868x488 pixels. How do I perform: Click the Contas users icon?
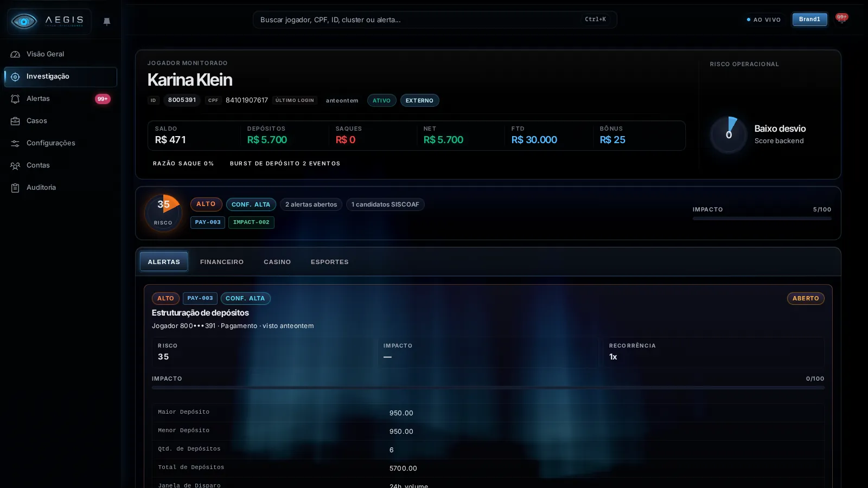(15, 165)
